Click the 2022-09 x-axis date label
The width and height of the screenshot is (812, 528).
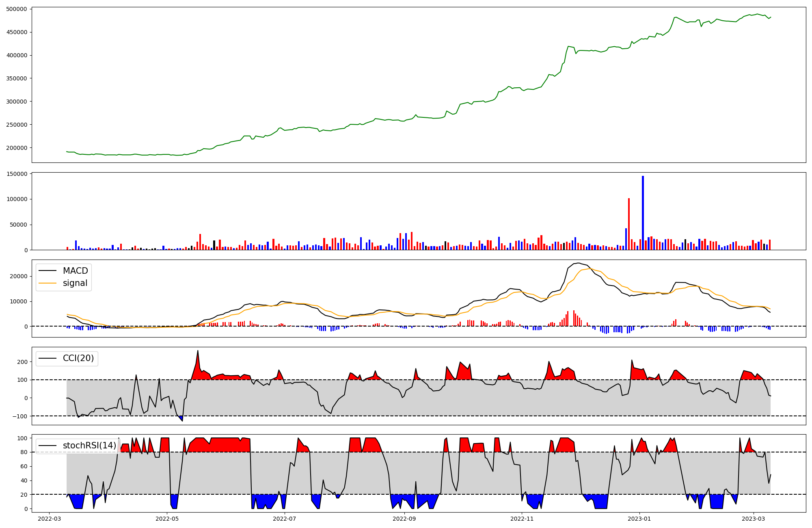click(x=404, y=519)
